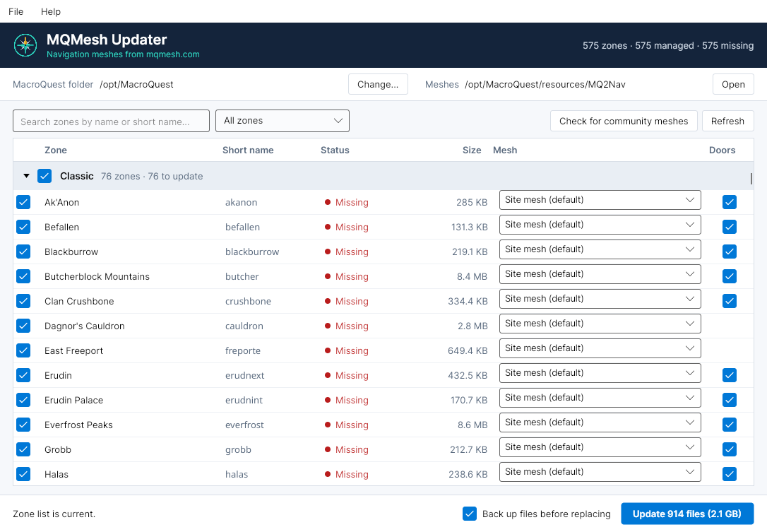Viewport: 767px width, 532px height.
Task: Toggle Doors checkbox for Grobb
Action: pos(730,449)
